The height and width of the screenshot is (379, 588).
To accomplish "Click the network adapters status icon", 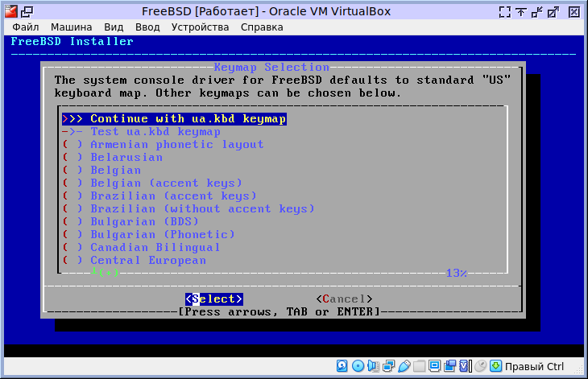I will tap(388, 366).
